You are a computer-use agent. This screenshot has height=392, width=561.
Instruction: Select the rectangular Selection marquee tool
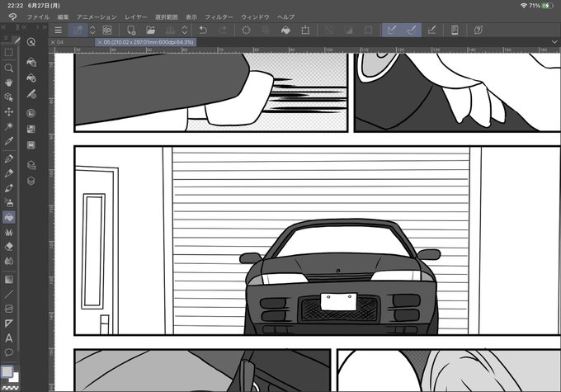(x=8, y=53)
